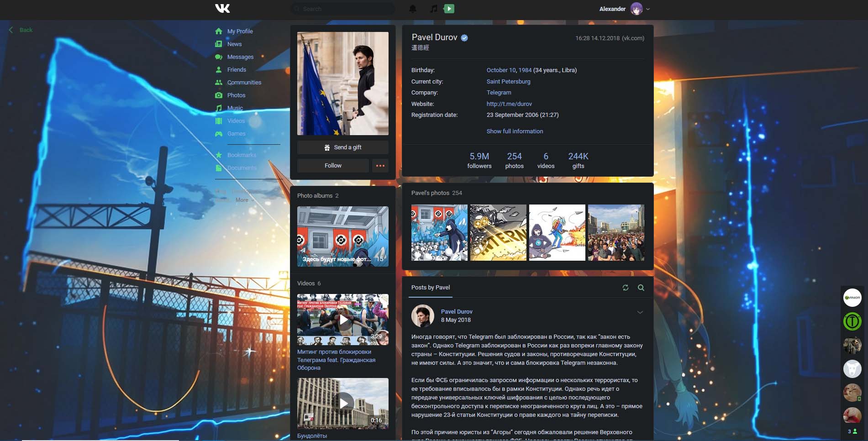Screen dimensions: 868x441
Task: Click the Games controller icon
Action: (219, 133)
